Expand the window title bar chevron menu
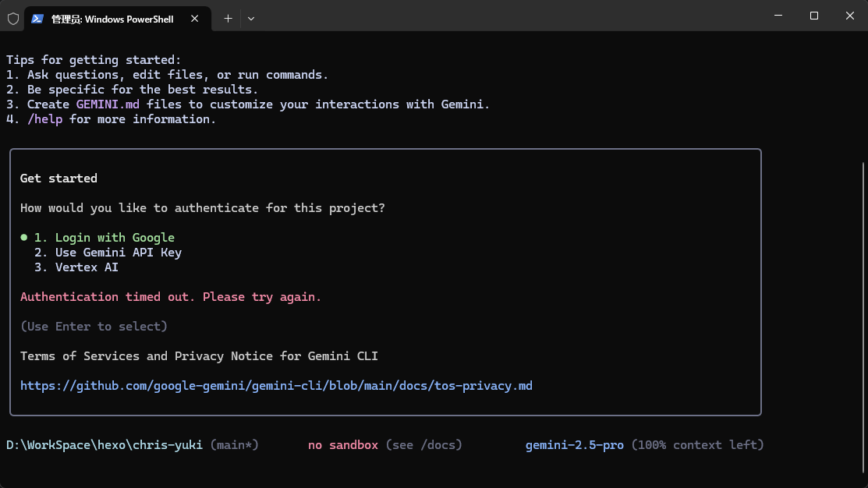Image resolution: width=868 pixels, height=488 pixels. click(251, 18)
